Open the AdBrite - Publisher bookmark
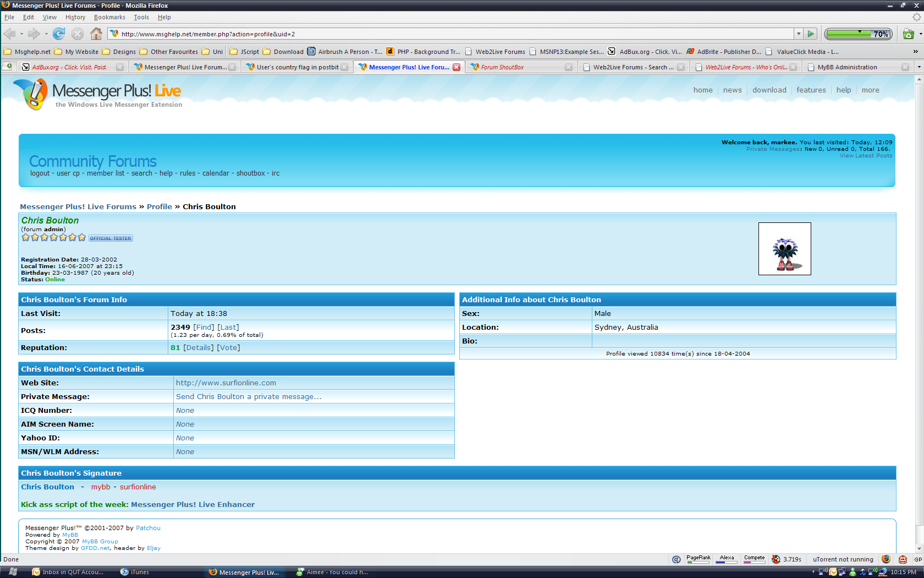 click(x=724, y=52)
